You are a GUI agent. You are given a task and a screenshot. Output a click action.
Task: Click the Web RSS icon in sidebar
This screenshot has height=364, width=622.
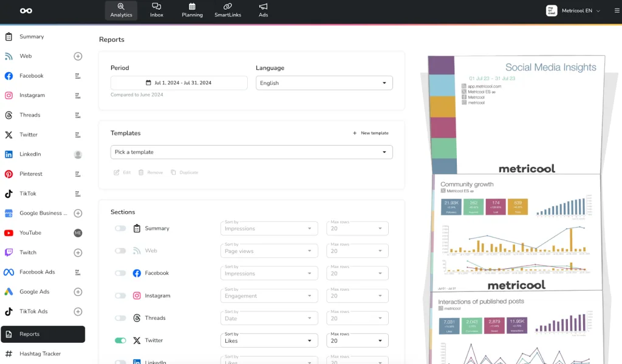pos(9,56)
